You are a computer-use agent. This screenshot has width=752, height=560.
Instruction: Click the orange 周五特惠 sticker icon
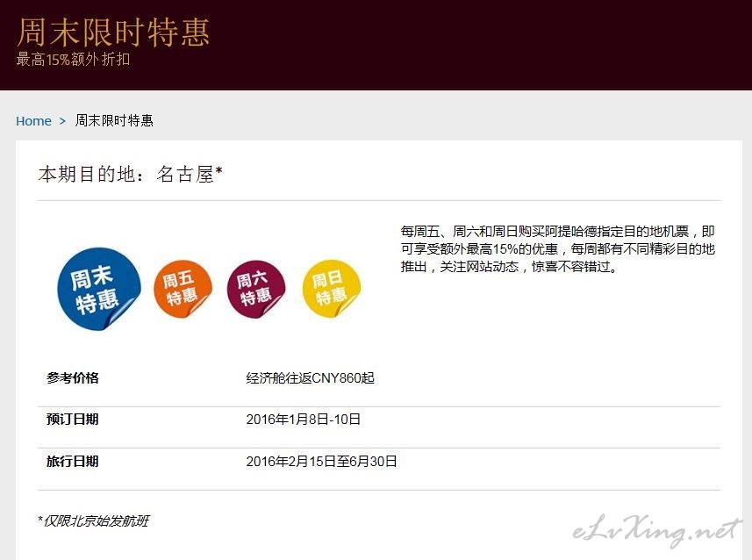click(183, 289)
